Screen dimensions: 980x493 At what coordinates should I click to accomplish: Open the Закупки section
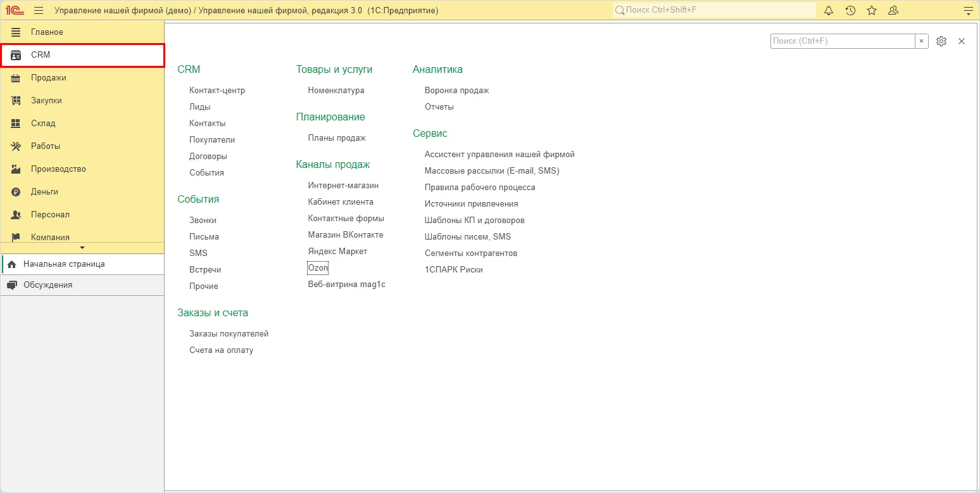click(x=82, y=100)
